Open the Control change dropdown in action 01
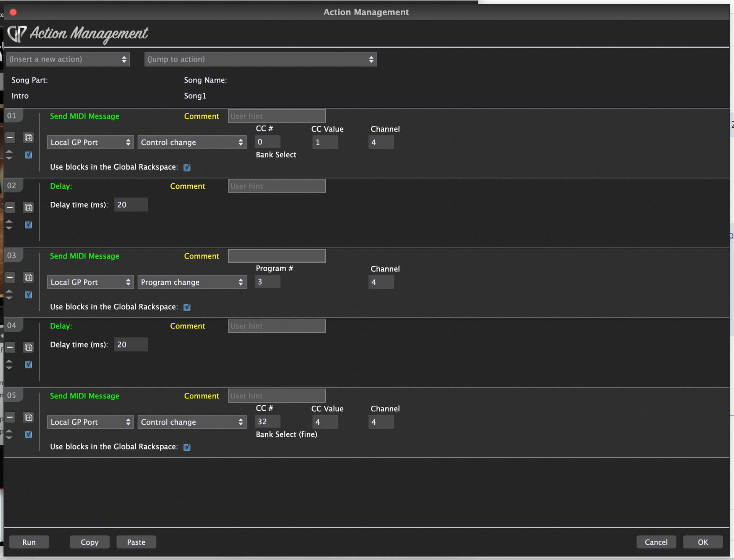The width and height of the screenshot is (734, 560). pyautogui.click(x=192, y=142)
